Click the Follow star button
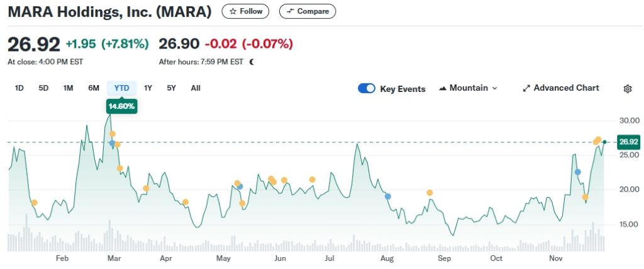 (245, 11)
